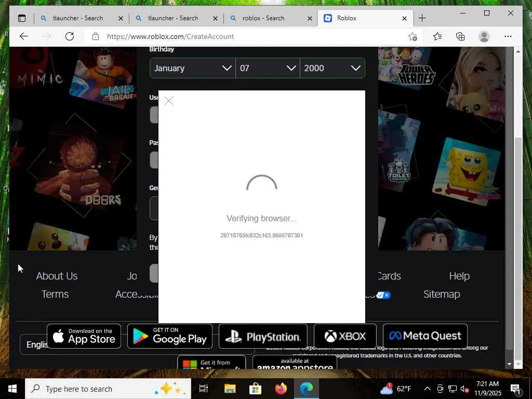Go back to the previous page
Image resolution: width=532 pixels, height=399 pixels.
pyautogui.click(x=24, y=36)
